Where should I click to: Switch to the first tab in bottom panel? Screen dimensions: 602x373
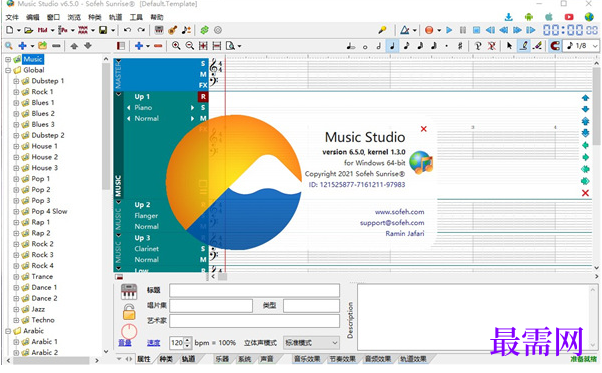tap(144, 359)
